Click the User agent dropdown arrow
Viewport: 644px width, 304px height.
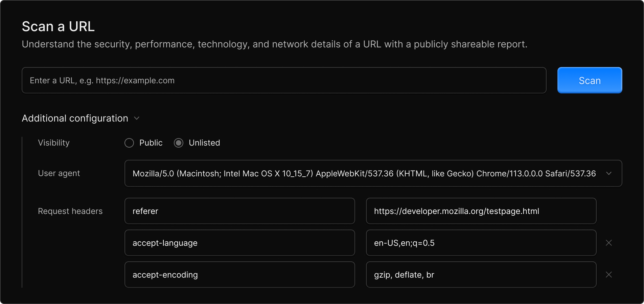[608, 173]
